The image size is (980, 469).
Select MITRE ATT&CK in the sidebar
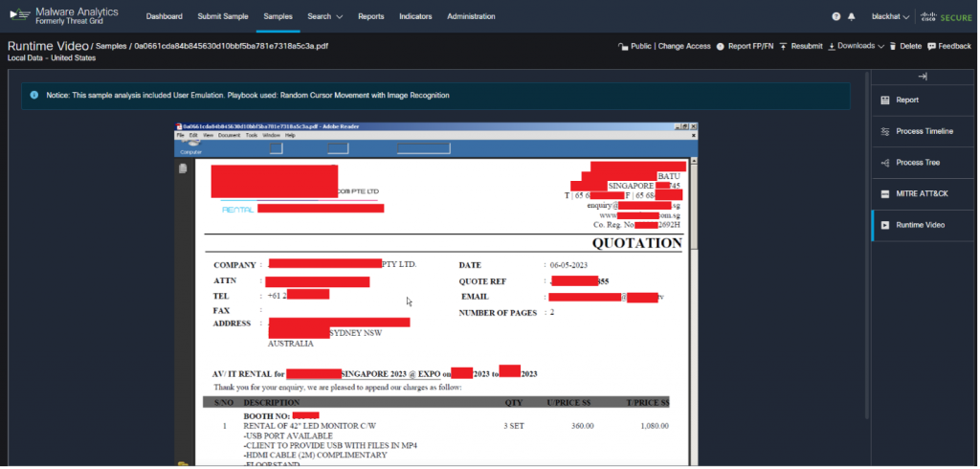click(x=920, y=194)
